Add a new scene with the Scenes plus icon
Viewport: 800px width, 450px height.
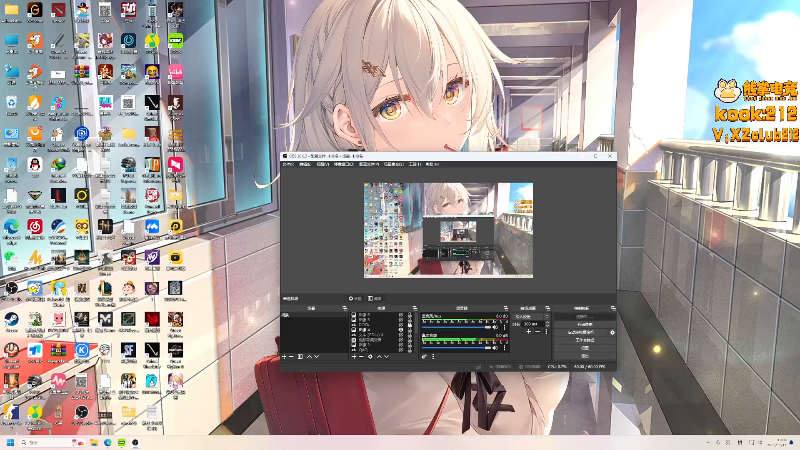(x=284, y=357)
